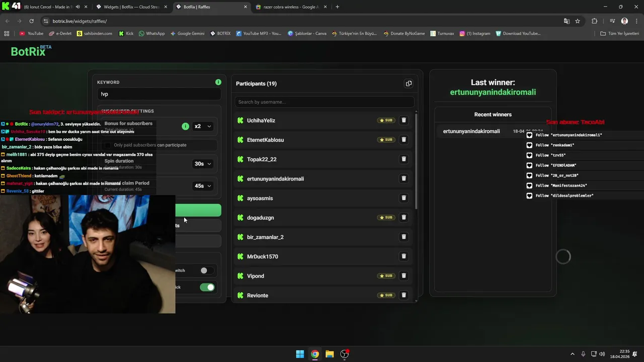Viewport: 644px width, 362px height.
Task: Open the Windows Start menu
Action: pyautogui.click(x=300, y=354)
